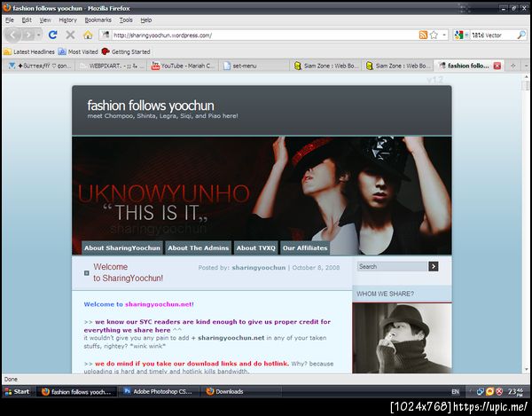Screen dimensions: 532x416
Task: Focus the browser search box
Action: coord(492,35)
